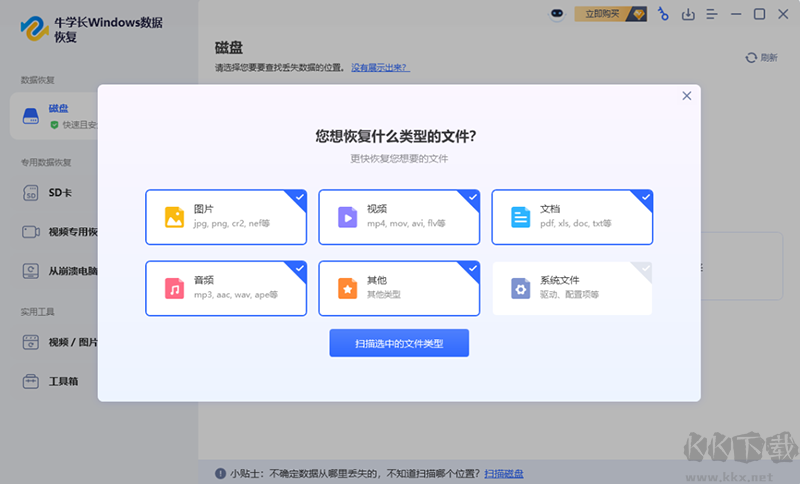This screenshot has height=484, width=800.
Task: Enable the 系统文件 file type card
Action: 572,288
